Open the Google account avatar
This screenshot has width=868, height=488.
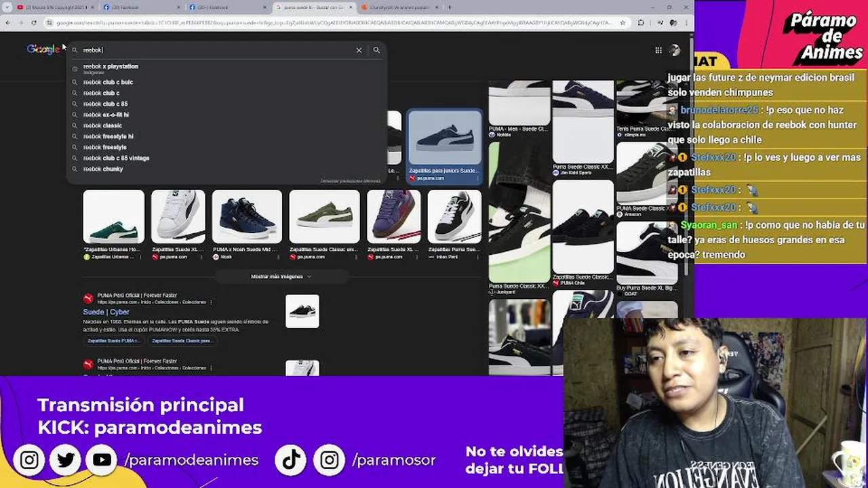pyautogui.click(x=674, y=50)
